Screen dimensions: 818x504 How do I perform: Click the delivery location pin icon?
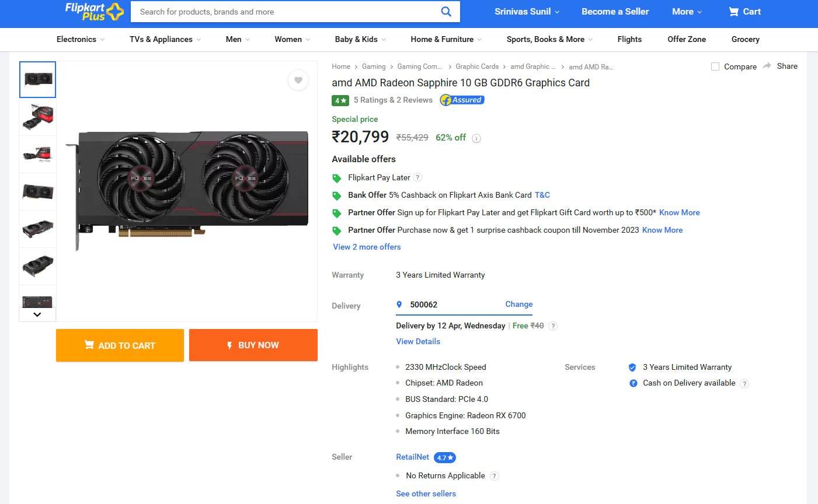click(x=399, y=304)
